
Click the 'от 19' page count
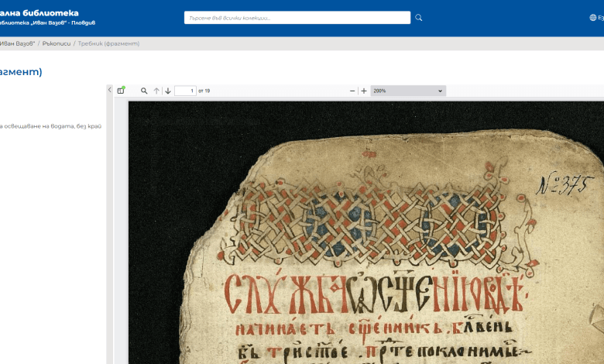204,91
